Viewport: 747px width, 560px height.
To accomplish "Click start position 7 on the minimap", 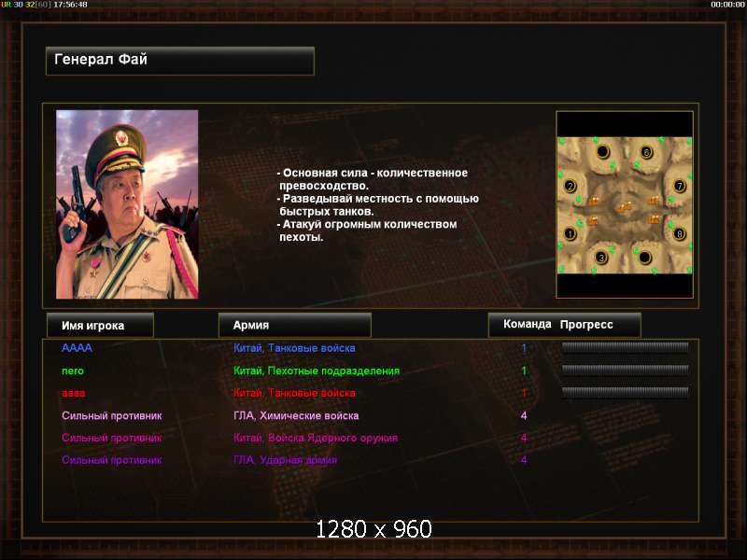I will click(680, 186).
